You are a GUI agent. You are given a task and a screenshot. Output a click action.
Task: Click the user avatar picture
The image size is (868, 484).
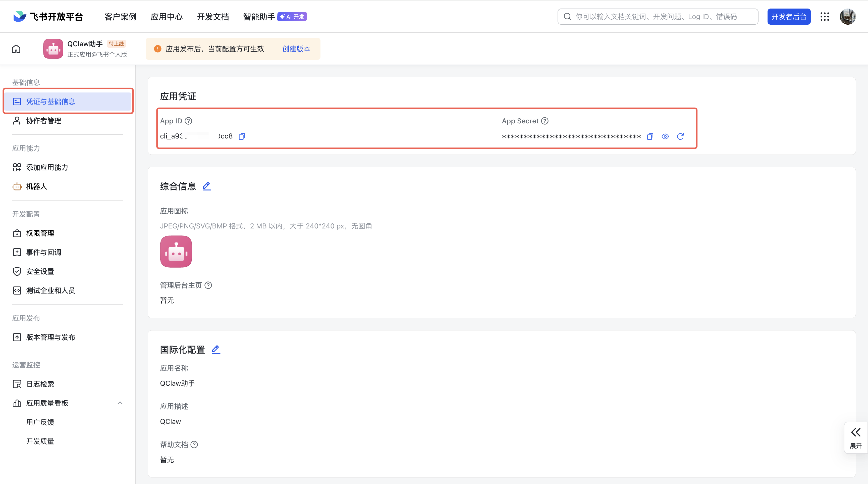coord(847,17)
